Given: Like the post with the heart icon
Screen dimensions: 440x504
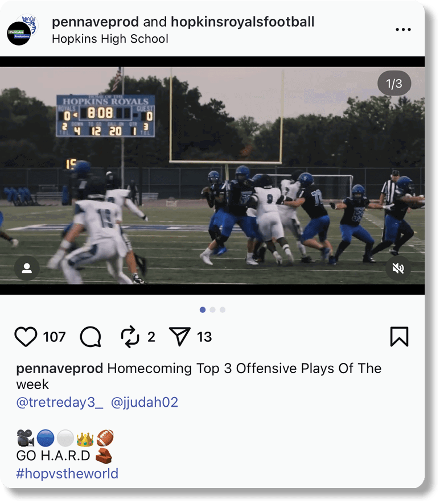Looking at the screenshot, I should (x=26, y=337).
